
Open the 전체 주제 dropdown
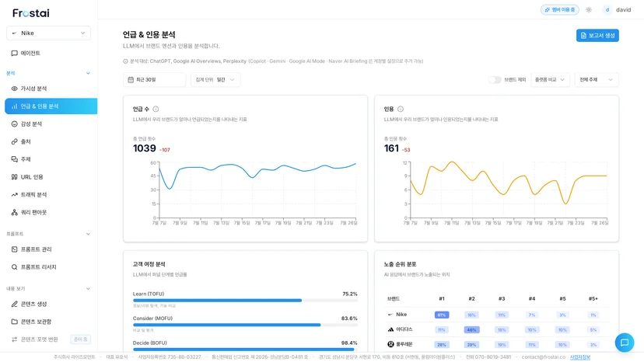pos(597,79)
